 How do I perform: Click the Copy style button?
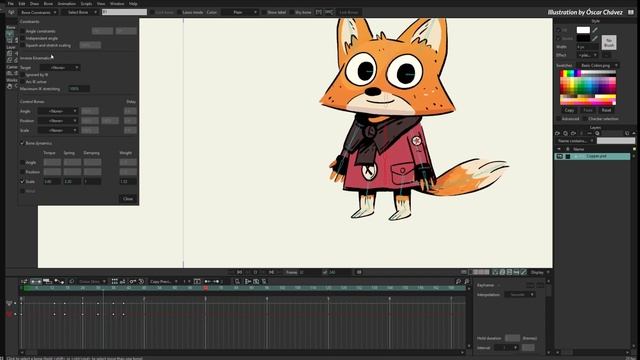569,110
